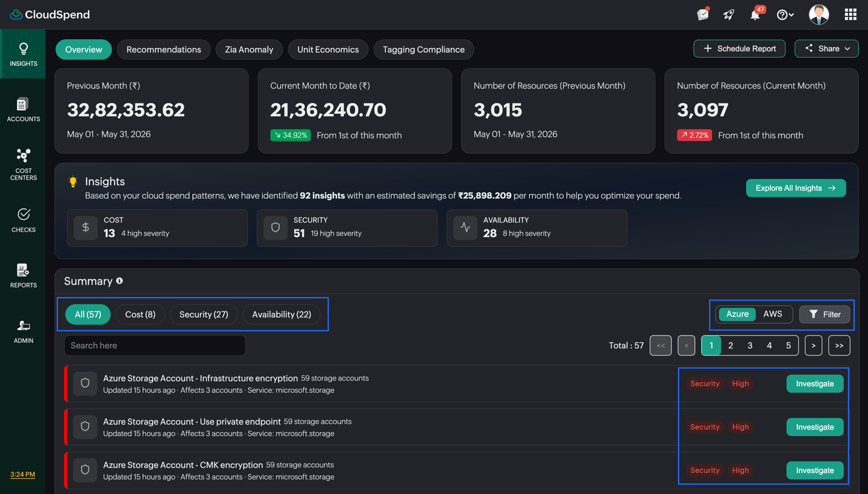
Task: Go to page 5 of results
Action: tap(788, 345)
